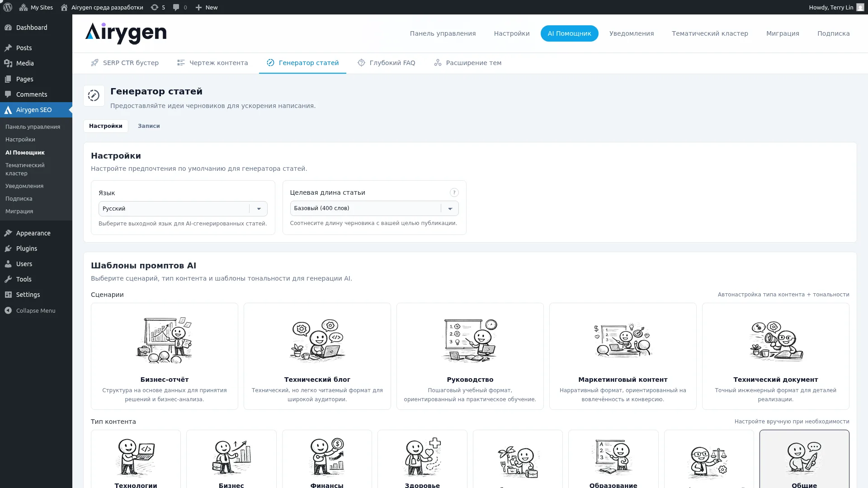The image size is (868, 488).
Task: Open Панель управления in top navigation
Action: (x=443, y=33)
